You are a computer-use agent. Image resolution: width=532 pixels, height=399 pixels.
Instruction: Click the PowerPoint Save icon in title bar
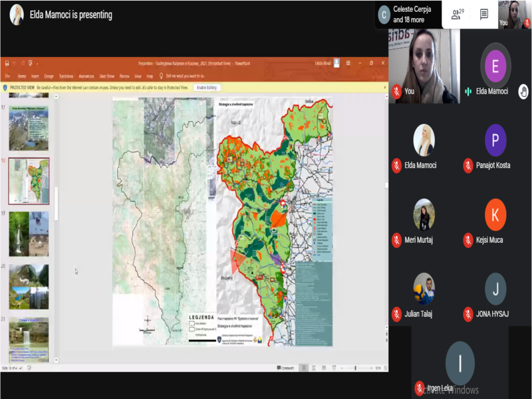click(7, 63)
